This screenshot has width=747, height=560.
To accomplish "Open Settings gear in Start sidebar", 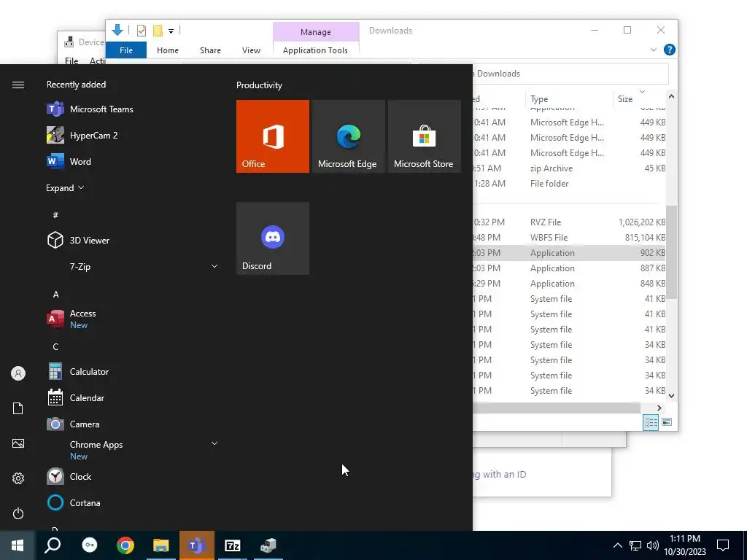I will tap(18, 478).
